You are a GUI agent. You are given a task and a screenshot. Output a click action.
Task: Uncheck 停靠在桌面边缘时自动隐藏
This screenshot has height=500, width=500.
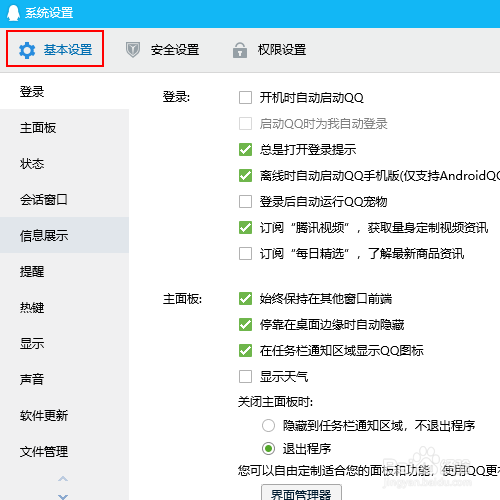point(245,325)
